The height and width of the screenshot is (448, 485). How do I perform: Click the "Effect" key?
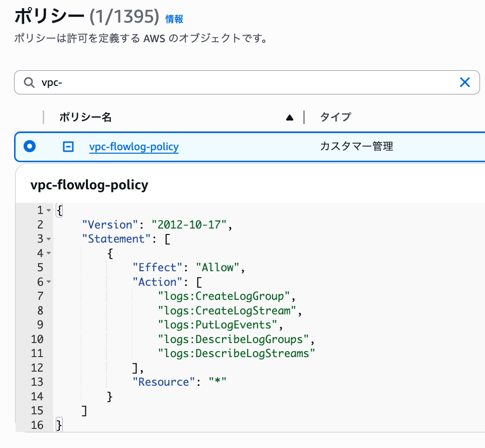pyautogui.click(x=157, y=267)
